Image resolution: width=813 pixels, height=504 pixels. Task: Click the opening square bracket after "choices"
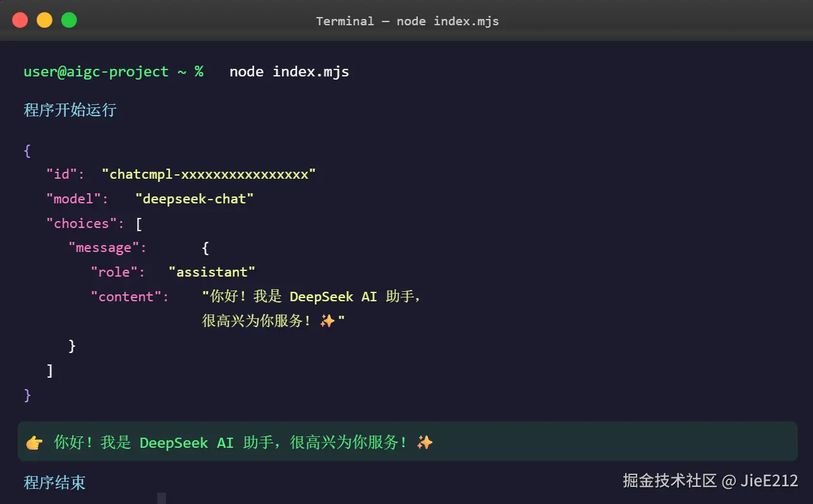click(x=138, y=224)
